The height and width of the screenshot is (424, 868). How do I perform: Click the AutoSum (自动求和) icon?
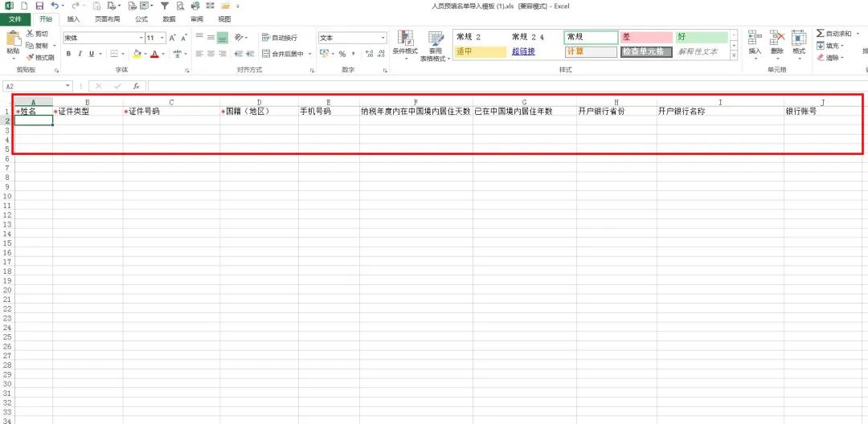tap(821, 34)
